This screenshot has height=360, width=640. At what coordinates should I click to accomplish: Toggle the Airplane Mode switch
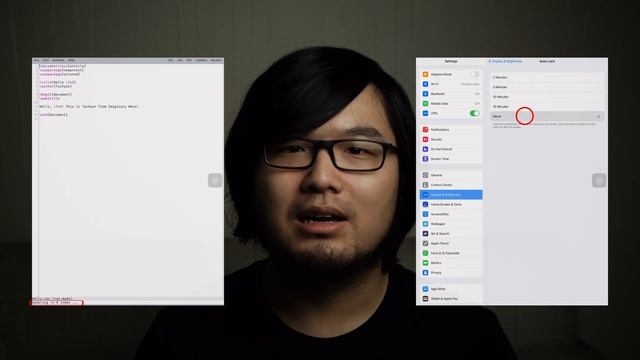(x=474, y=74)
